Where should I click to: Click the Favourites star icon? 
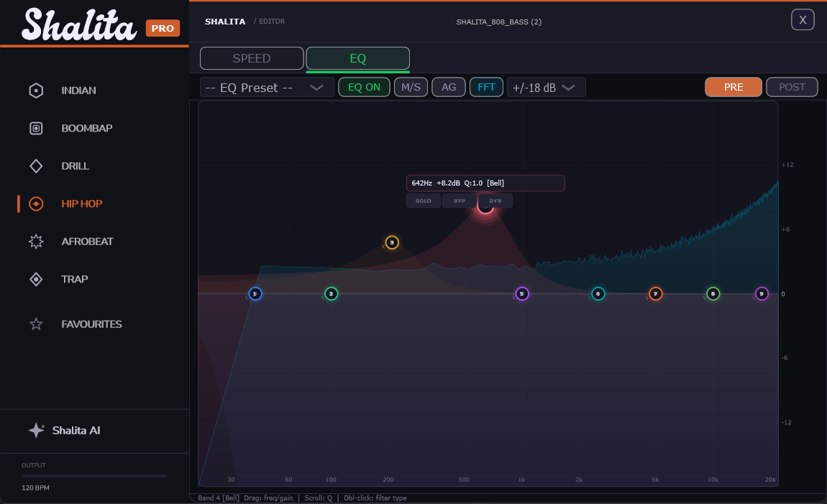pyautogui.click(x=36, y=324)
